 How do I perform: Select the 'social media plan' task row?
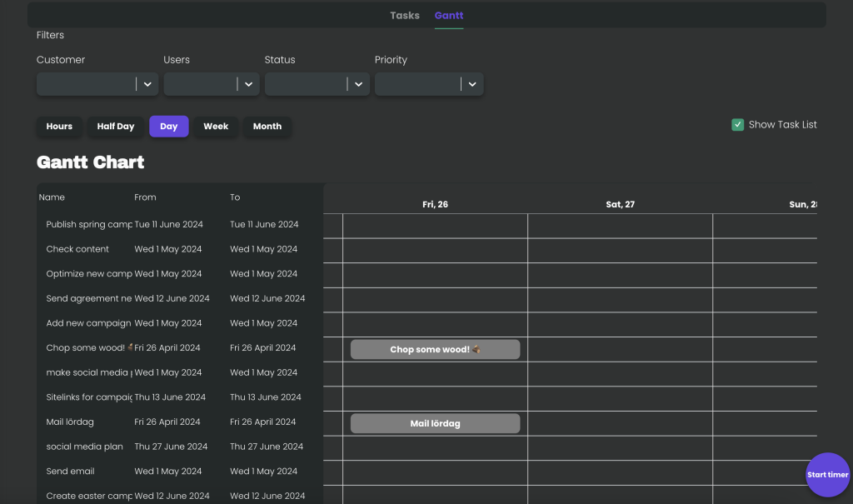click(x=180, y=447)
